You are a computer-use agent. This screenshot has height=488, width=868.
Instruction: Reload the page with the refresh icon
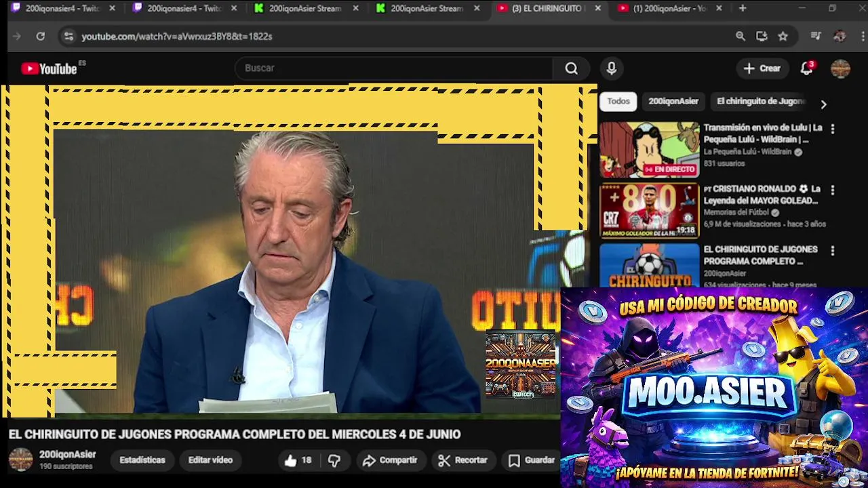(41, 37)
